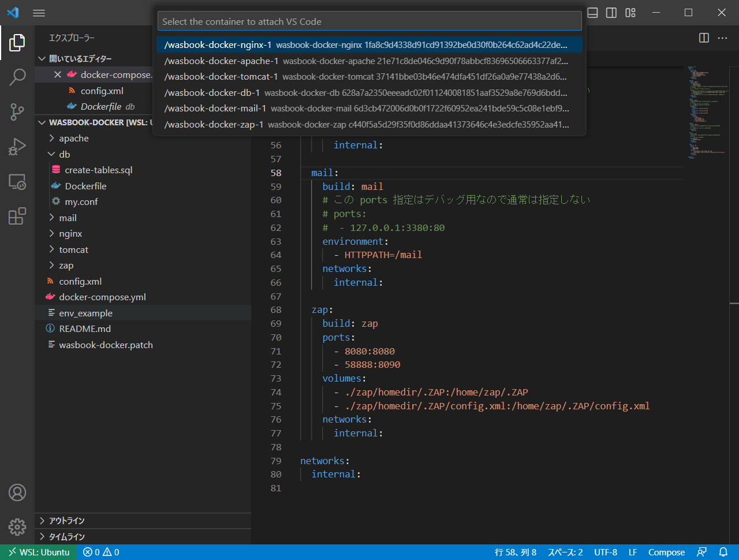
Task: Click the container selection input field
Action: point(369,21)
